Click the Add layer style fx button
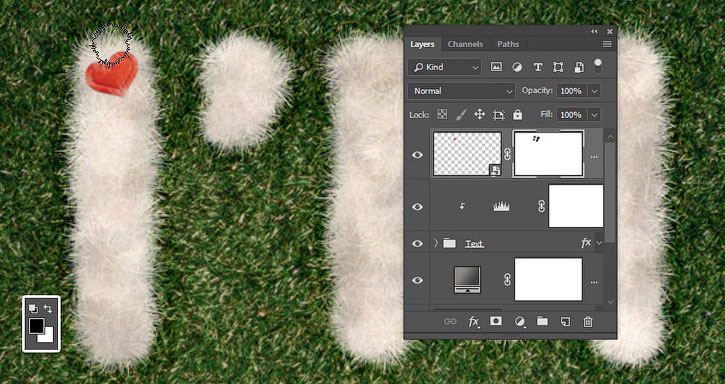 click(x=473, y=322)
